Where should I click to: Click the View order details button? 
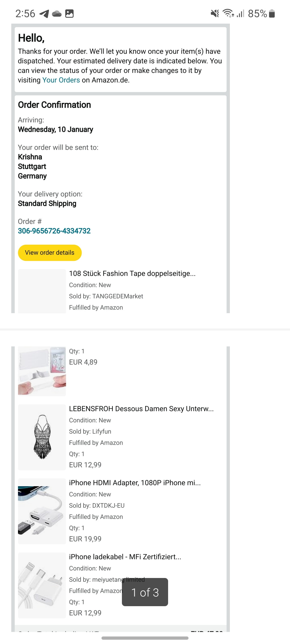50,253
